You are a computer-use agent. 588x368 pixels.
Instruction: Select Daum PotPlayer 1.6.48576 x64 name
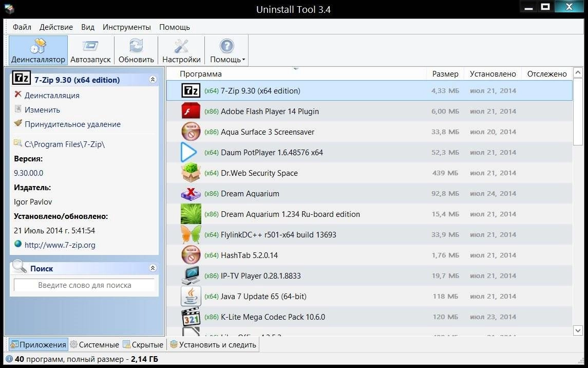[x=272, y=152]
